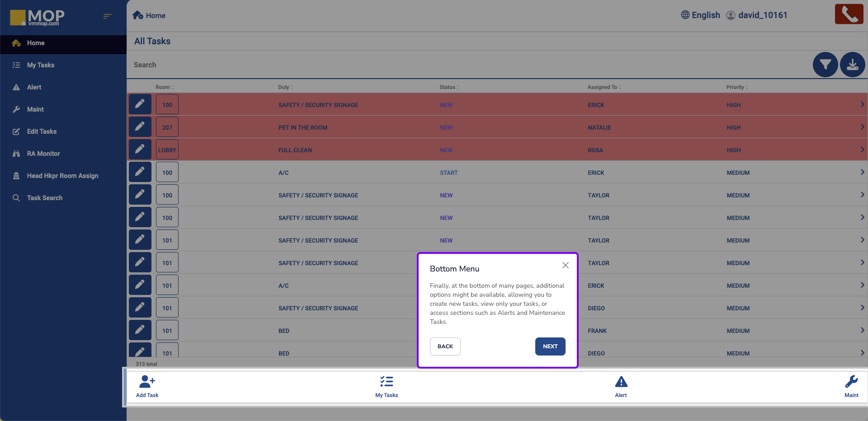Image resolution: width=868 pixels, height=421 pixels.
Task: Sort tasks by Priority column
Action: click(x=737, y=87)
